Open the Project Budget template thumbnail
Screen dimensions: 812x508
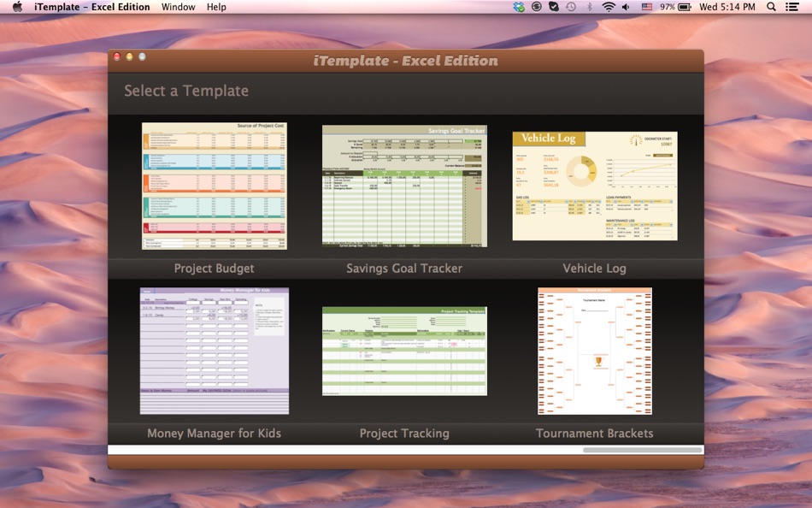click(x=214, y=186)
